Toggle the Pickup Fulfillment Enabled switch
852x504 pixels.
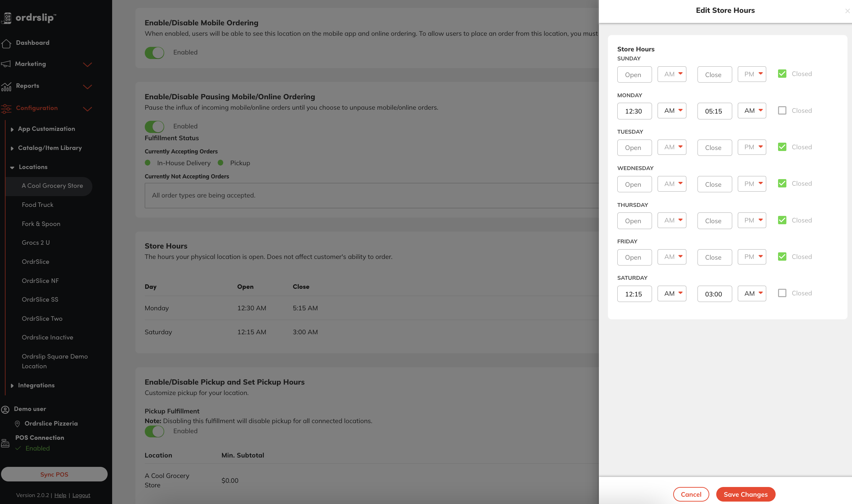[x=154, y=431]
